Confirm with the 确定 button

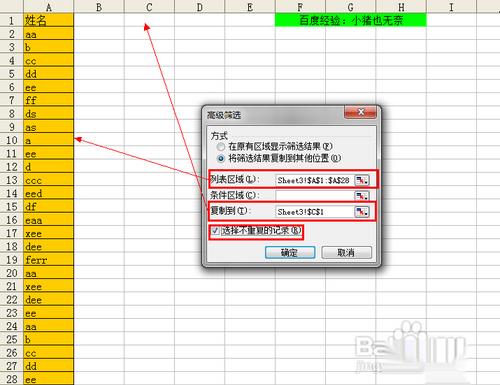tap(290, 253)
